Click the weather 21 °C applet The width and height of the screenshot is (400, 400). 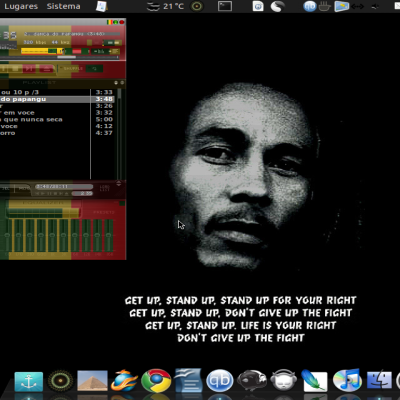pos(166,6)
